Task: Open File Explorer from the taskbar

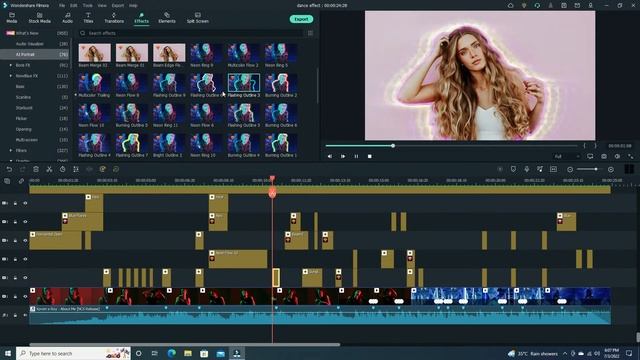Action: (x=188, y=353)
